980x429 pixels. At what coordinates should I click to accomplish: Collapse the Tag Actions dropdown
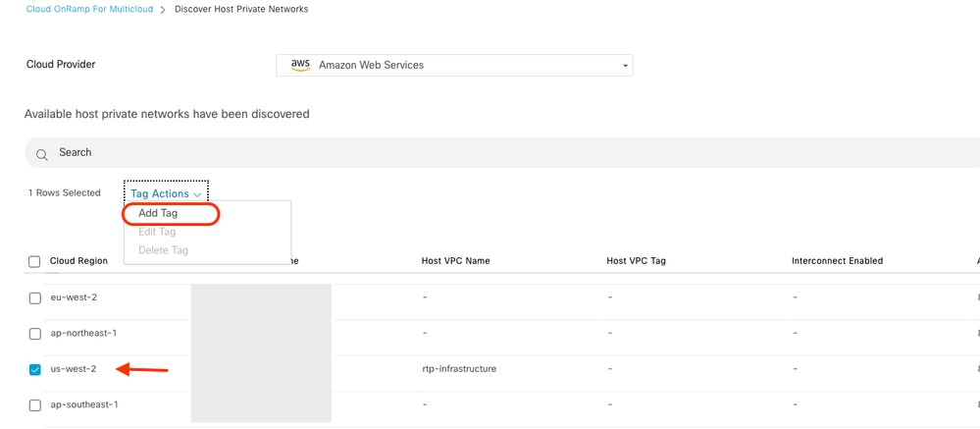[166, 193]
